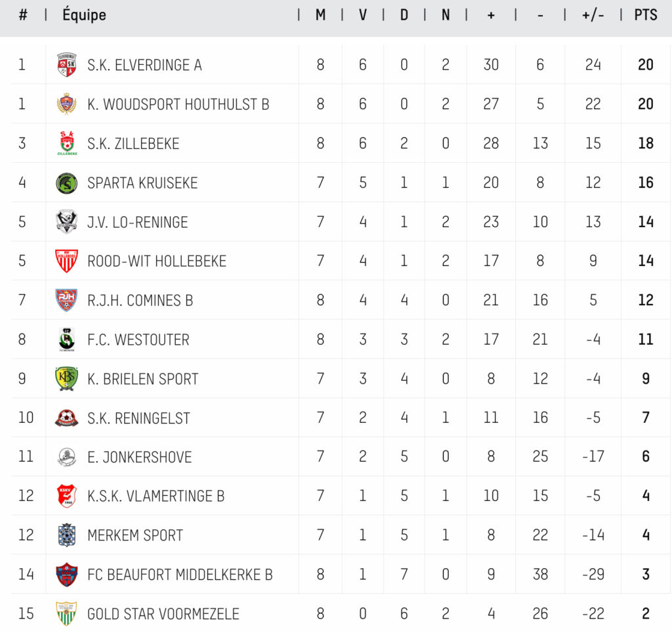Click the S.K. RENINGELST team name
The width and height of the screenshot is (672, 639).
click(138, 418)
